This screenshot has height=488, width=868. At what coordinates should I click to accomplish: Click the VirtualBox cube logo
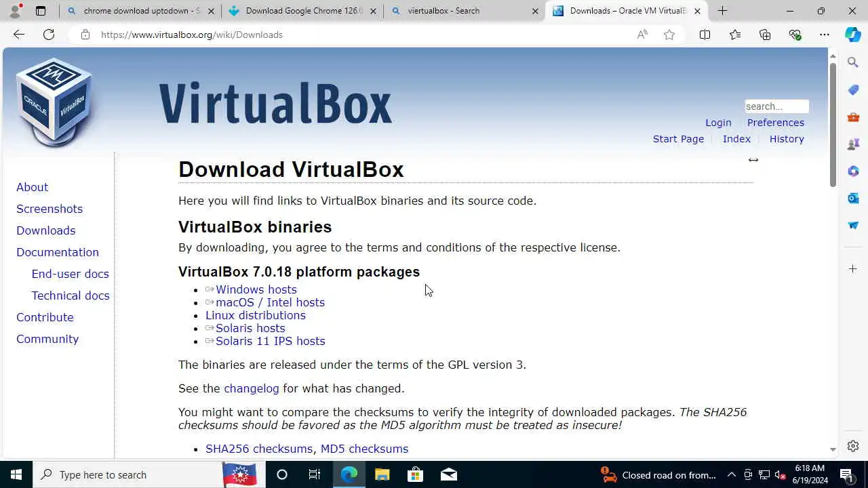(x=55, y=102)
